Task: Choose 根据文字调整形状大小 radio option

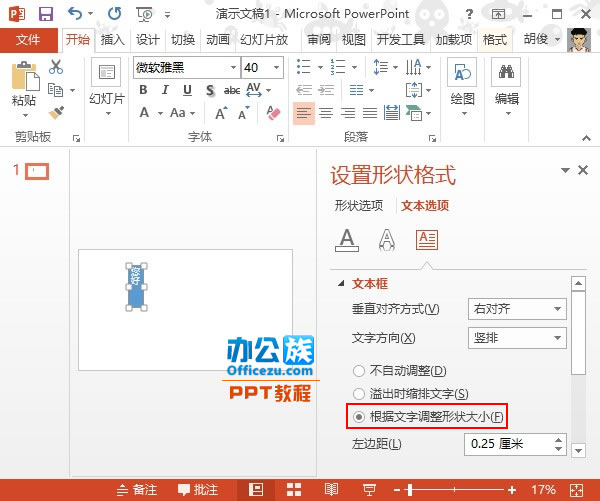Action: coord(358,416)
